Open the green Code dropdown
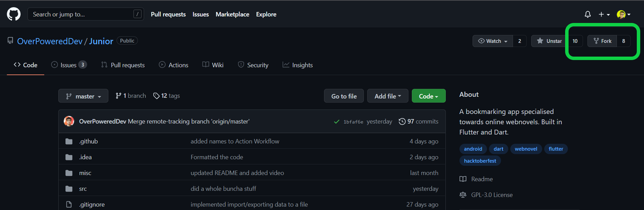This screenshot has width=644, height=210. point(429,96)
